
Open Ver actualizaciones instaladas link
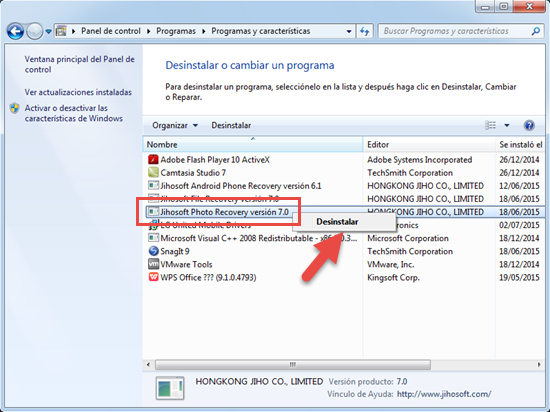pos(78,92)
